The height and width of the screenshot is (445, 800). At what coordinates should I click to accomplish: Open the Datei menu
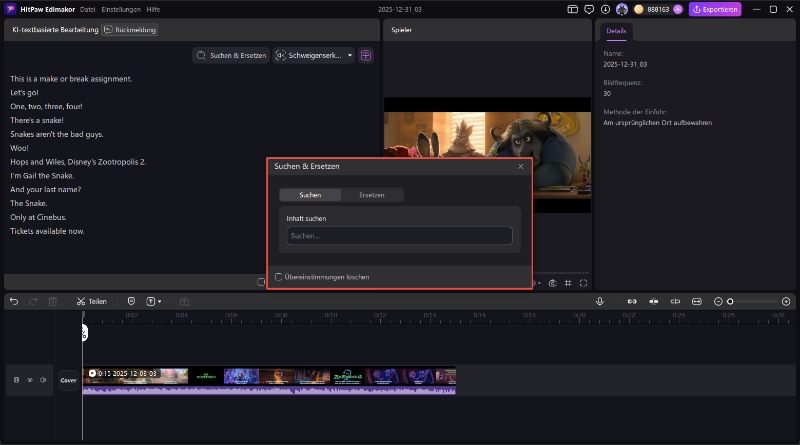[x=88, y=9]
